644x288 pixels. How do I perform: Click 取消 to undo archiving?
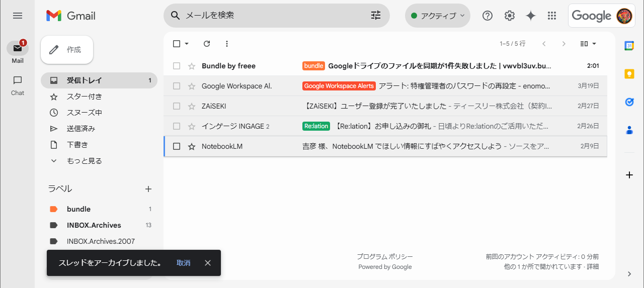tap(184, 263)
